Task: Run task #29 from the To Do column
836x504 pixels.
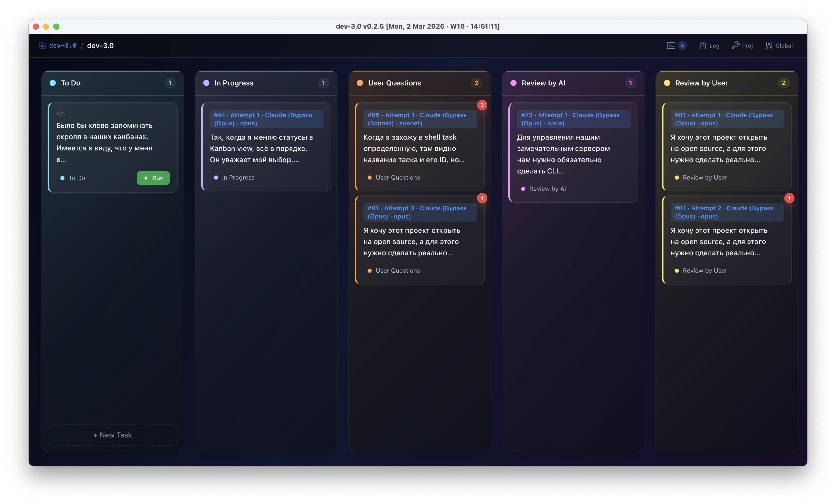Action: coord(153,178)
